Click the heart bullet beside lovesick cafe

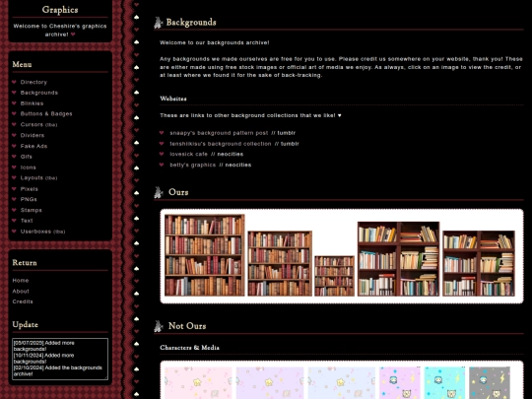point(162,154)
